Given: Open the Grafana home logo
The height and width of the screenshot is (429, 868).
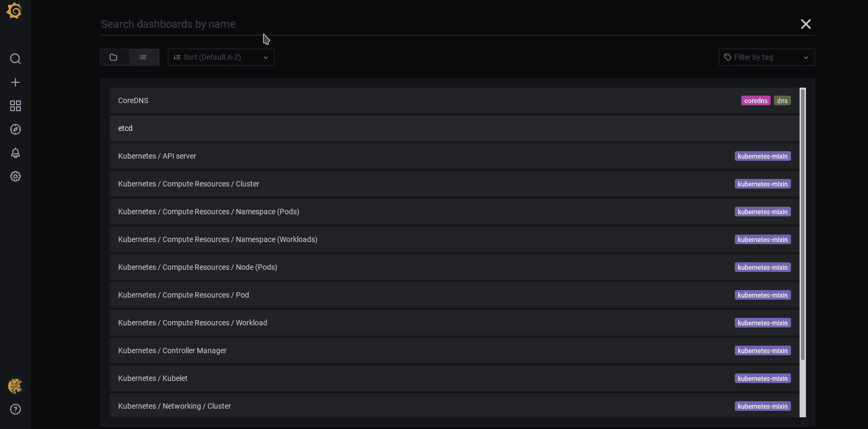Looking at the screenshot, I should pos(15,11).
